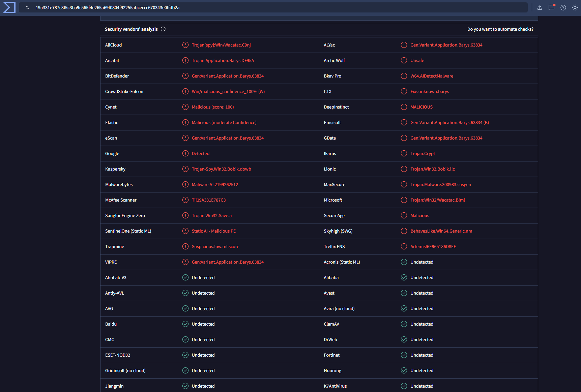Click the alert icon in the Arcabit row
Image resolution: width=581 pixels, height=392 pixels.
click(185, 60)
